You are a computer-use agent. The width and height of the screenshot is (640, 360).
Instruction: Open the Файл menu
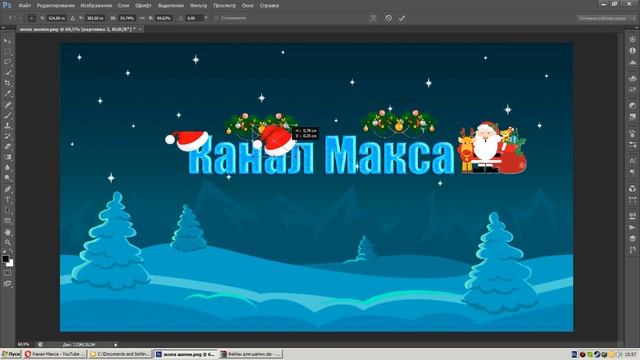coord(24,6)
